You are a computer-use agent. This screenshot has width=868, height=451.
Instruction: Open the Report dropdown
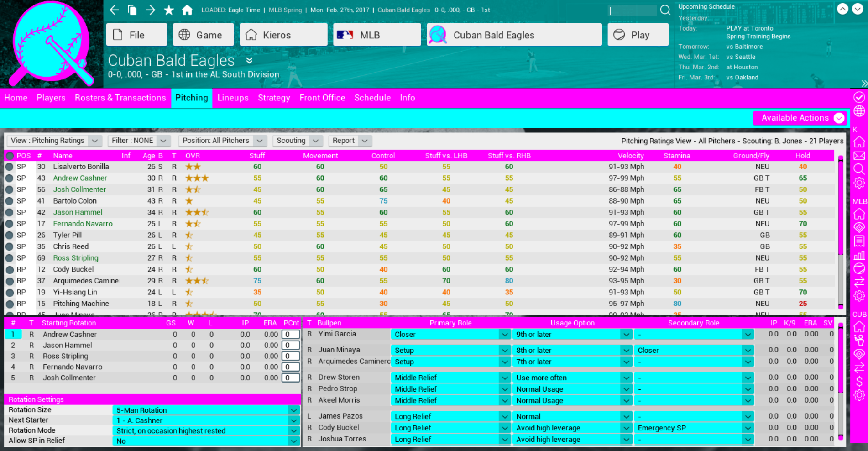350,141
